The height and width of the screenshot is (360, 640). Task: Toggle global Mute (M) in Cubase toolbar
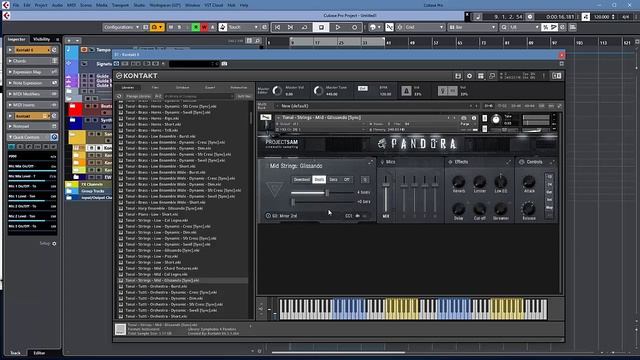tap(171, 27)
